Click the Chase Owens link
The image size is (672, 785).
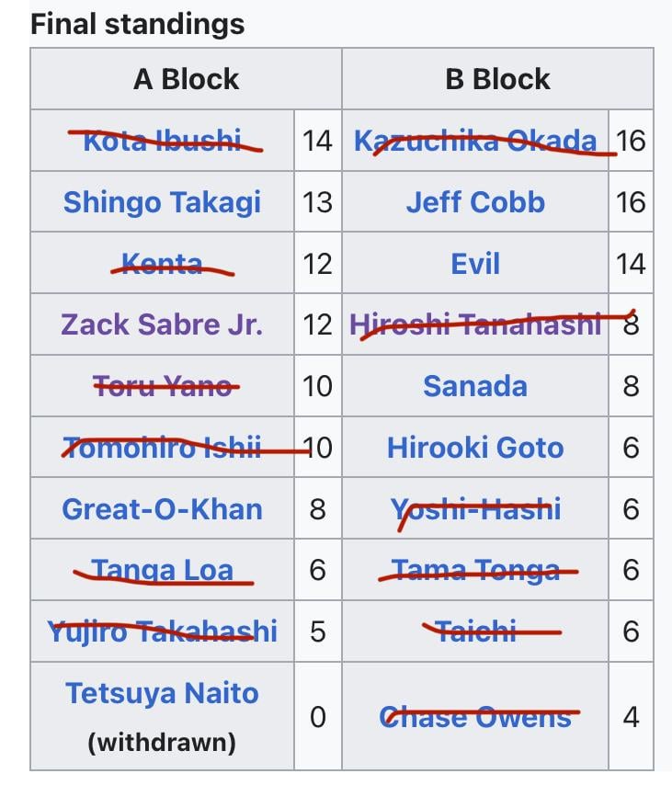click(474, 717)
